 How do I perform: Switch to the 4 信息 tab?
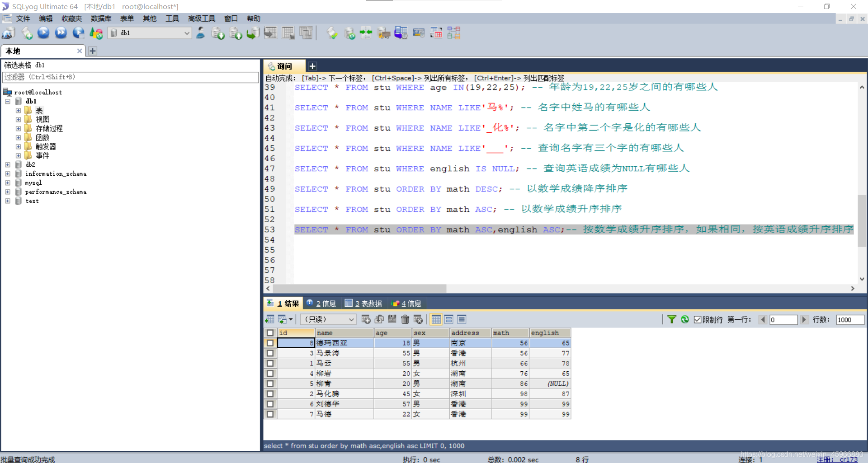click(406, 304)
